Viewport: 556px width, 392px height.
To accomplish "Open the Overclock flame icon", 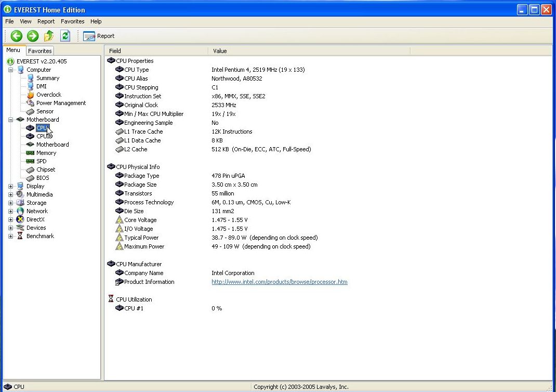I will [31, 95].
